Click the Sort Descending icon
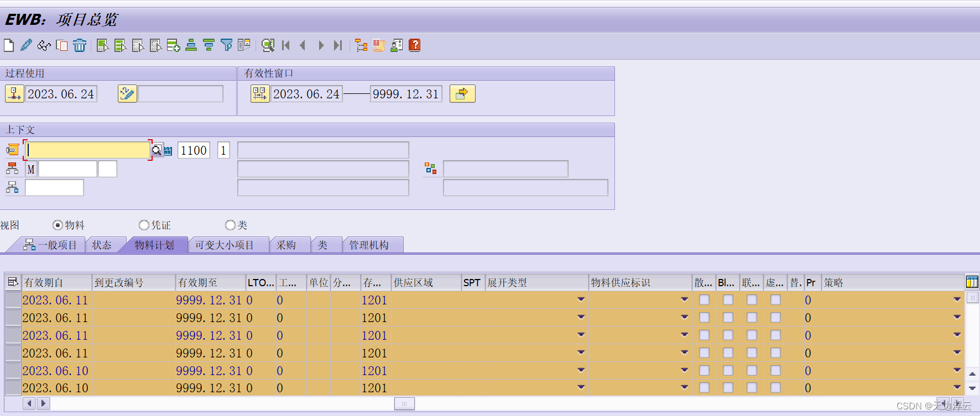The height and width of the screenshot is (416, 980). click(x=208, y=45)
